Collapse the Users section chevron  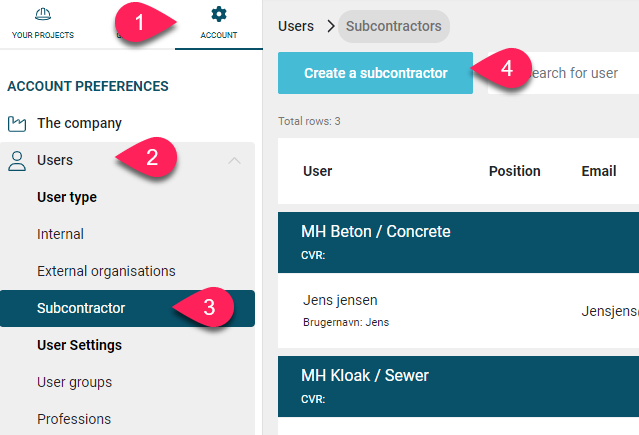234,161
